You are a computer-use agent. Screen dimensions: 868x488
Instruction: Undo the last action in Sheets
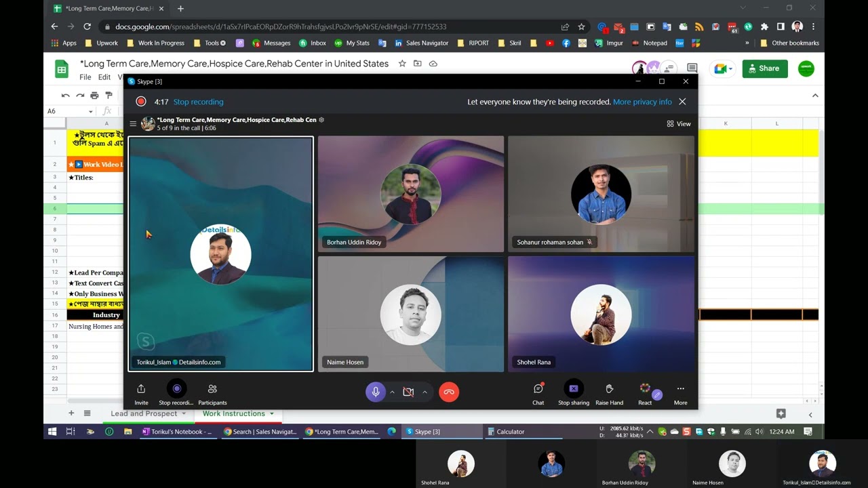pyautogui.click(x=66, y=96)
